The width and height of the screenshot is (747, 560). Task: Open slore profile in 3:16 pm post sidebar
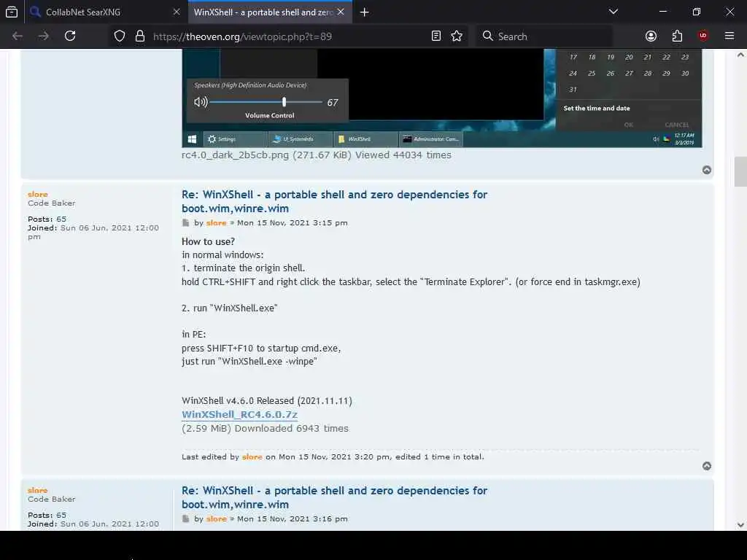[38, 491]
